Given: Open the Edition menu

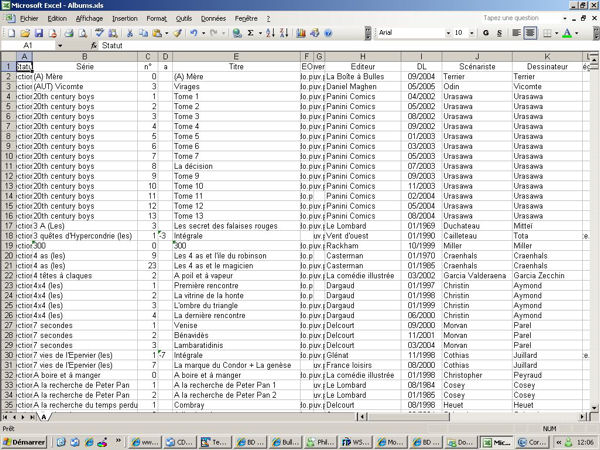Looking at the screenshot, I should coord(57,18).
